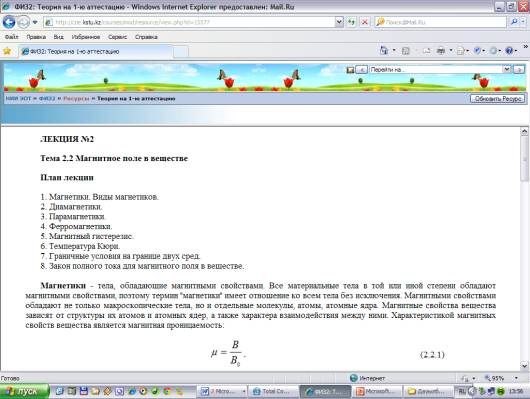Follow the Ресурсы breadcrumb link
The width and height of the screenshot is (530, 399).
(x=76, y=98)
